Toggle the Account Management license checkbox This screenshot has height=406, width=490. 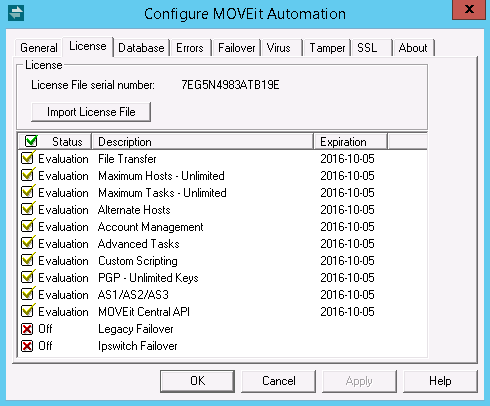pos(28,226)
